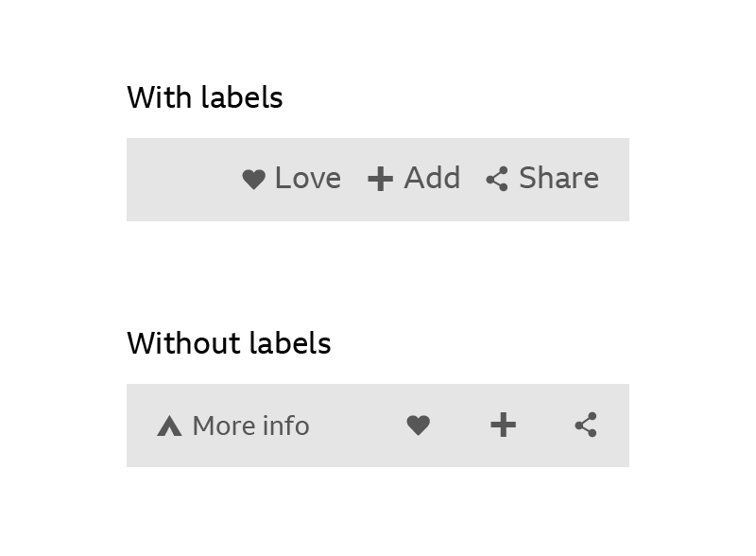Click the heart icon in the unlabeled toolbar
The width and height of the screenshot is (756, 556).
(x=419, y=426)
